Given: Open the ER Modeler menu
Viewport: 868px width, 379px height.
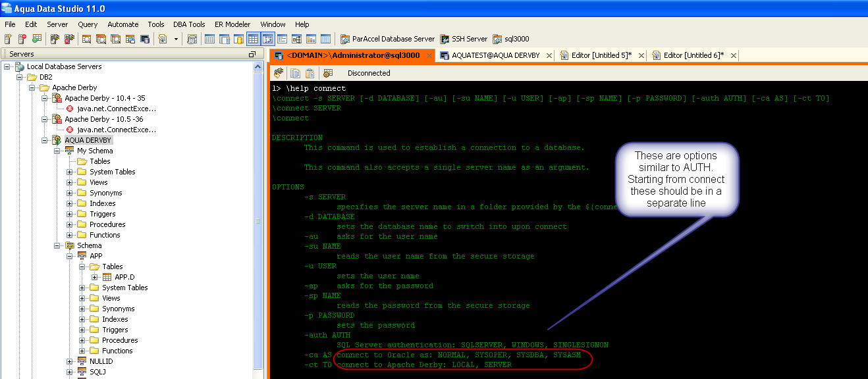Looking at the screenshot, I should pyautogui.click(x=232, y=24).
